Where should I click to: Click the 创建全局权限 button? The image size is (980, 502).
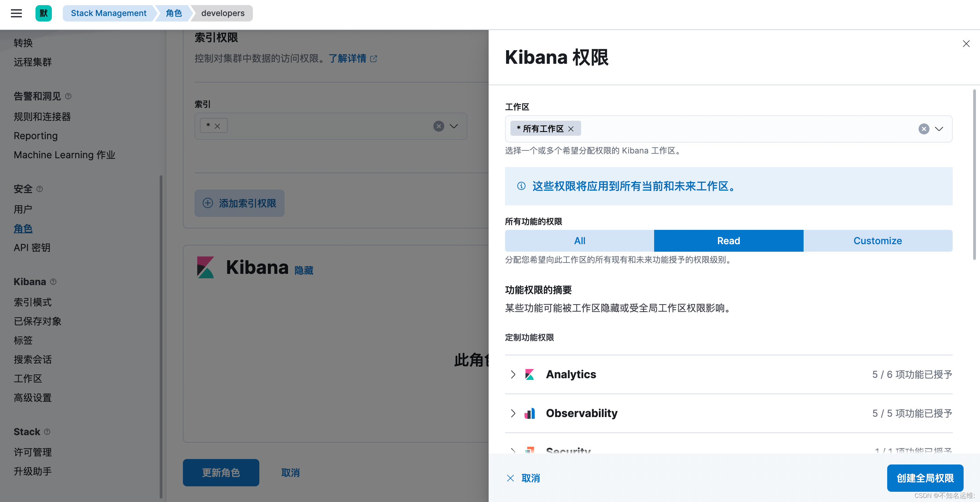pos(925,478)
